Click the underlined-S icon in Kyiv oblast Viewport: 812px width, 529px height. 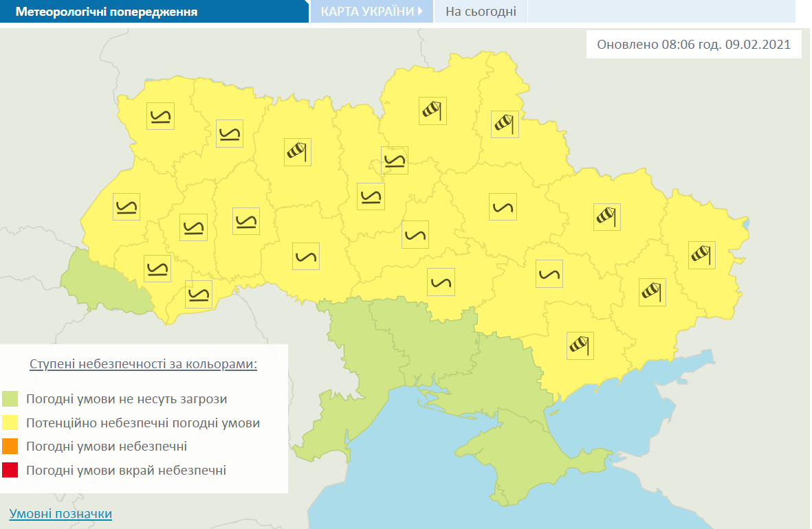pos(371,196)
